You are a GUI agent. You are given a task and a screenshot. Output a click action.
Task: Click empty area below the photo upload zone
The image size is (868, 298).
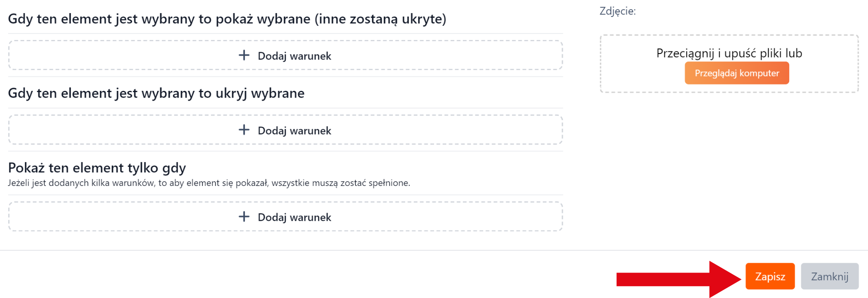[x=729, y=170]
